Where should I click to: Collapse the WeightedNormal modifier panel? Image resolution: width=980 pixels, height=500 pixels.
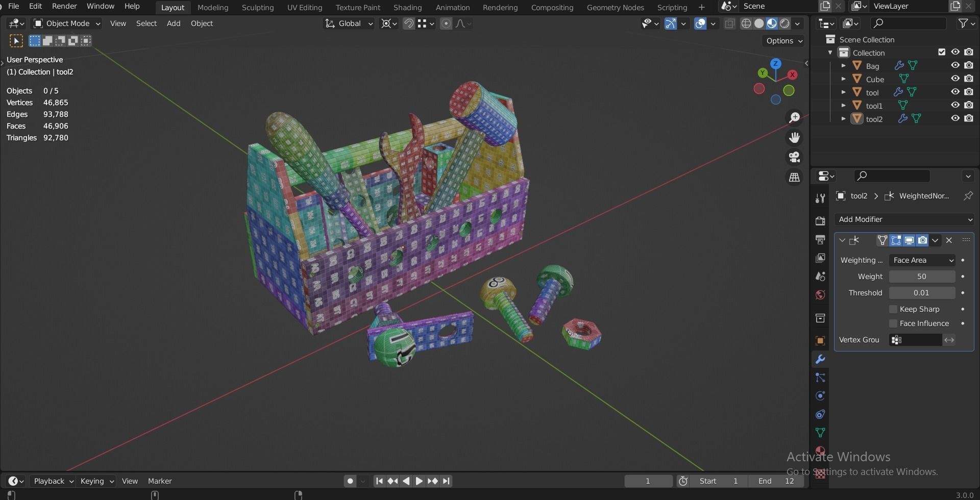click(x=842, y=240)
